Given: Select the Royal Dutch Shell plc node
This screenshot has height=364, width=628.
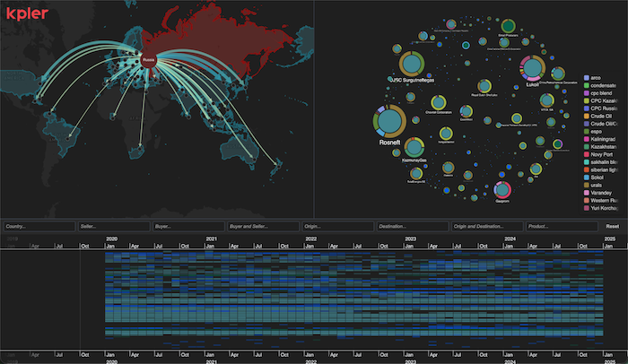Looking at the screenshot, I should tap(484, 86).
